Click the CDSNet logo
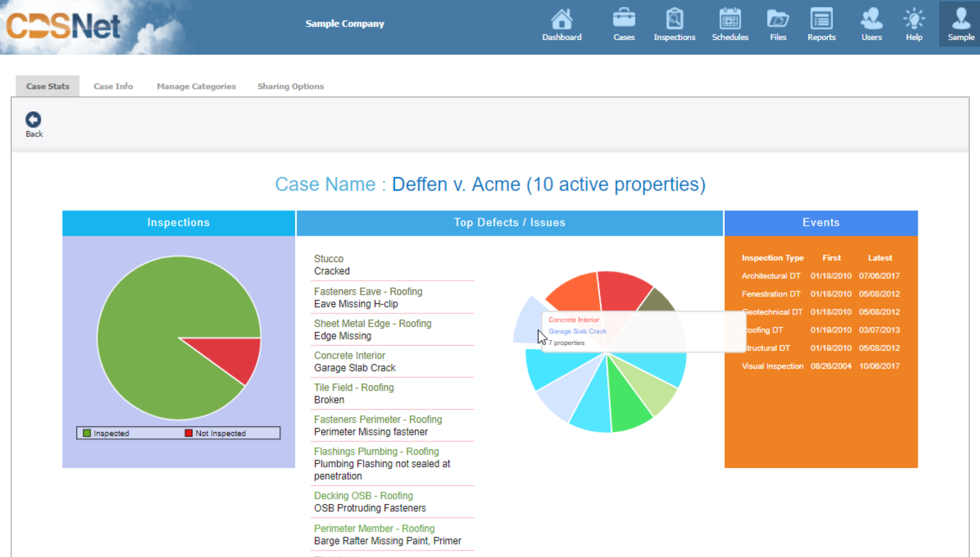 click(63, 26)
